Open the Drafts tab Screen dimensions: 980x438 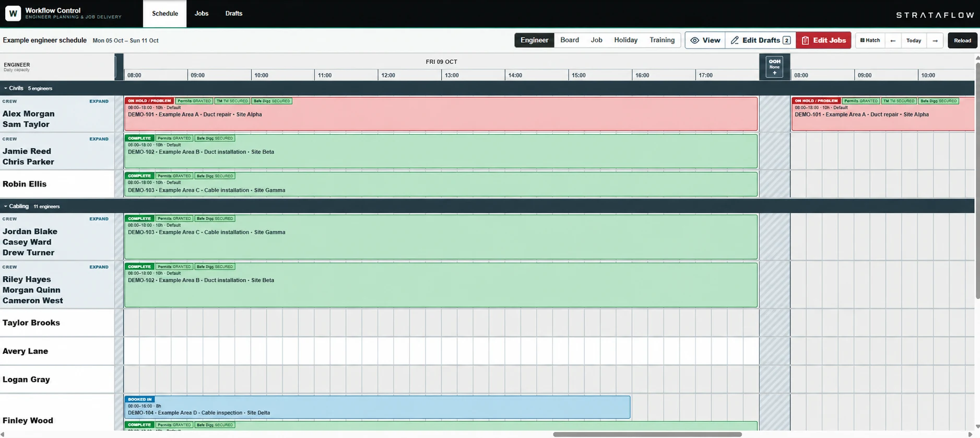(x=234, y=14)
